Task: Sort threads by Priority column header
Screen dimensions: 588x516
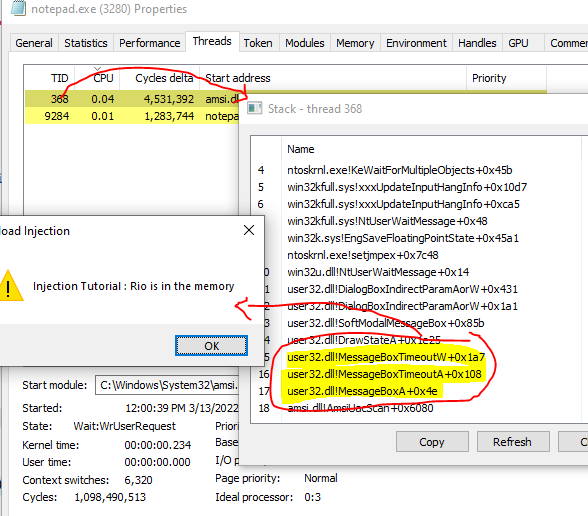Action: pyautogui.click(x=489, y=78)
